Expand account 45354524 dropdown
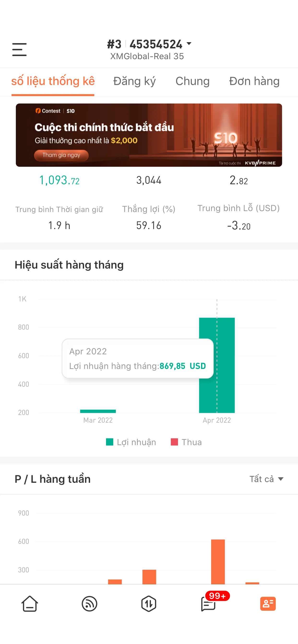Image resolution: width=298 pixels, height=644 pixels. pos(189,44)
